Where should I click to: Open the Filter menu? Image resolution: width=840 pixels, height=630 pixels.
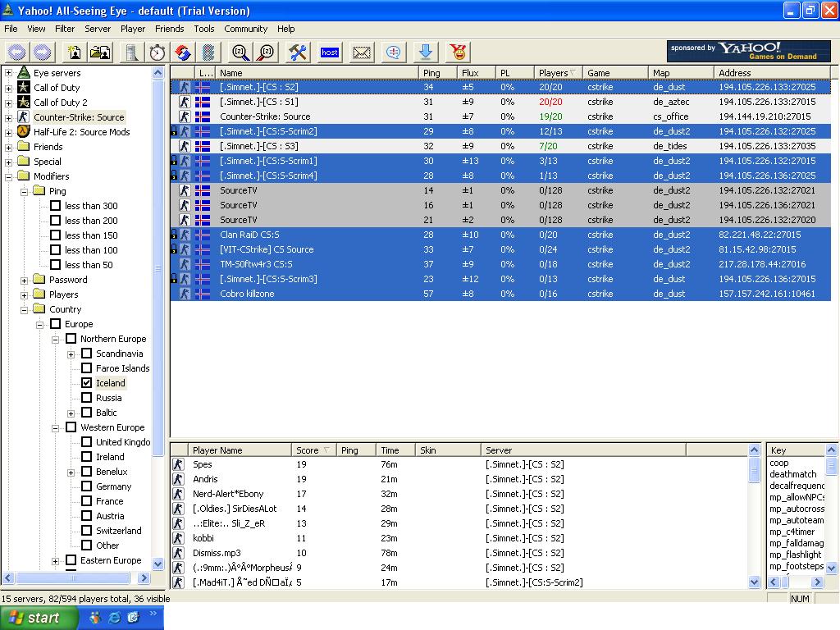(x=64, y=29)
